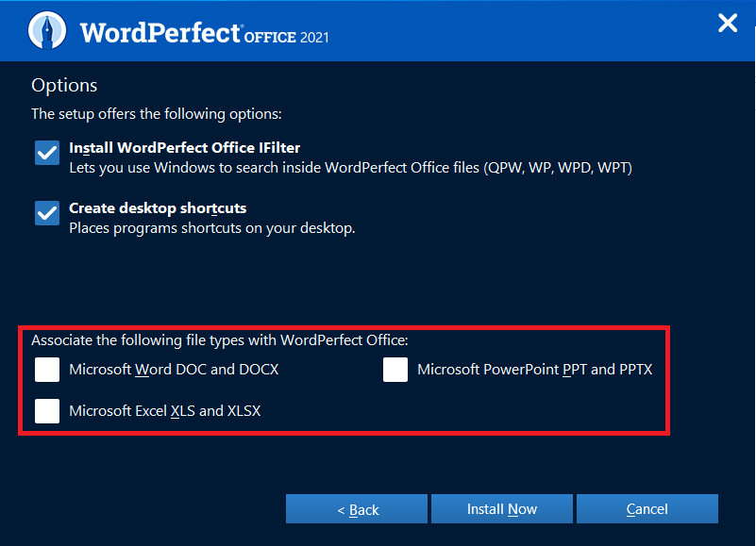Click the Microsoft PowerPoint PPT and PPTX label
756x546 pixels.
tap(534, 370)
